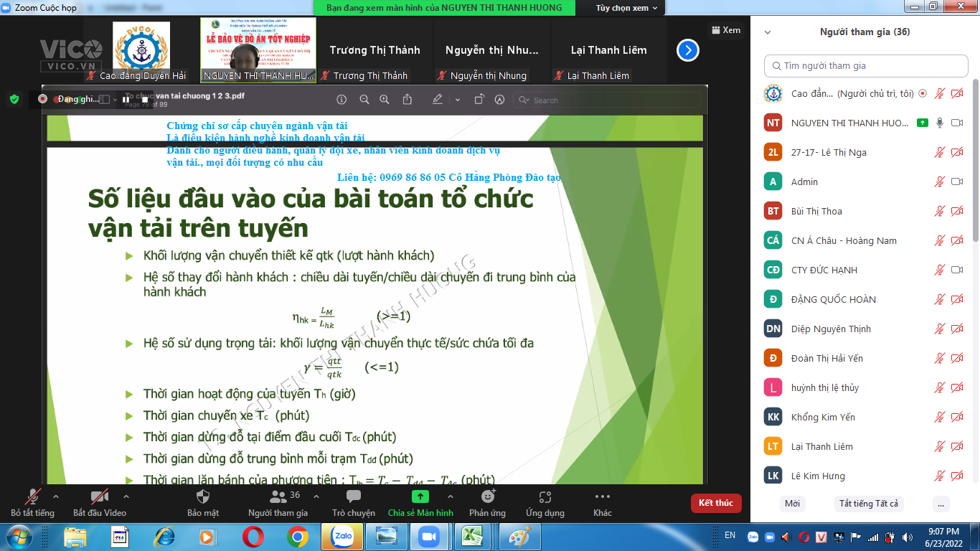This screenshot has width=980, height=551.
Task: Open Zalo from the Windows taskbar
Action: coord(341,536)
